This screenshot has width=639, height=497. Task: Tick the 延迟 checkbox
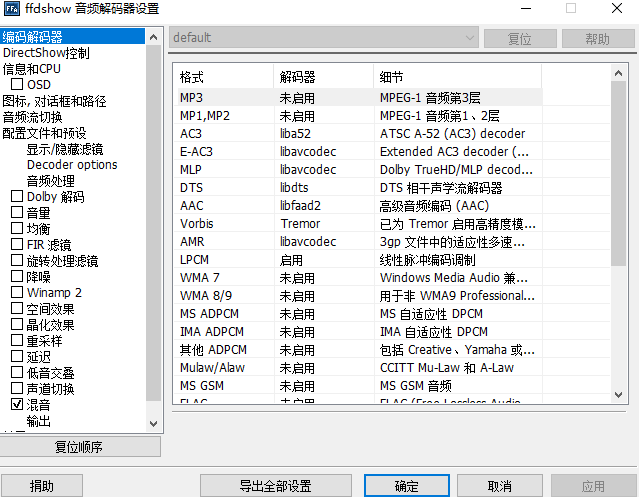coord(17,356)
